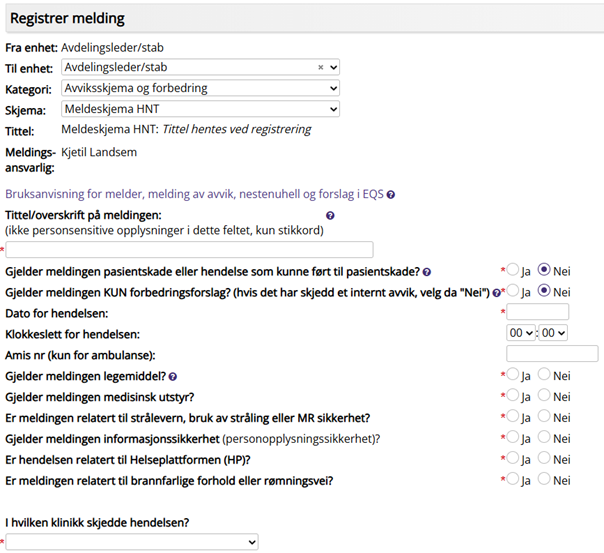The width and height of the screenshot is (604, 553).
Task: Select Nei for Helseplattformen (HP) question
Action: [544, 457]
